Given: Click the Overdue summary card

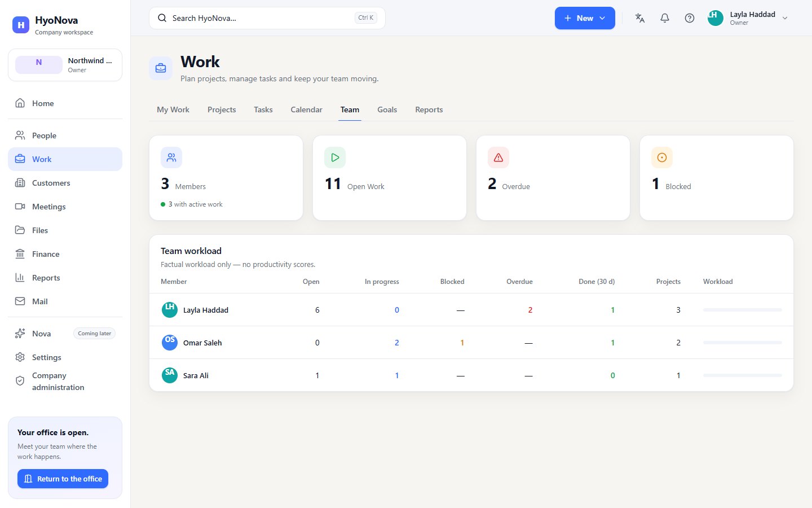Looking at the screenshot, I should coord(553,178).
